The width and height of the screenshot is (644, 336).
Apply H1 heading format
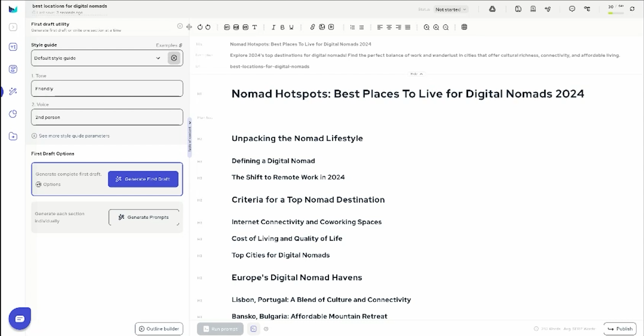[x=227, y=27]
